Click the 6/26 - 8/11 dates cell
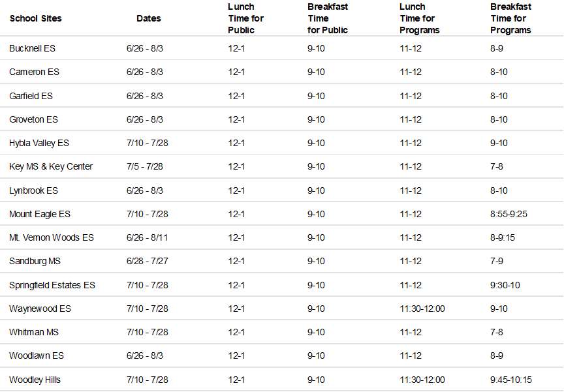 pyautogui.click(x=147, y=237)
